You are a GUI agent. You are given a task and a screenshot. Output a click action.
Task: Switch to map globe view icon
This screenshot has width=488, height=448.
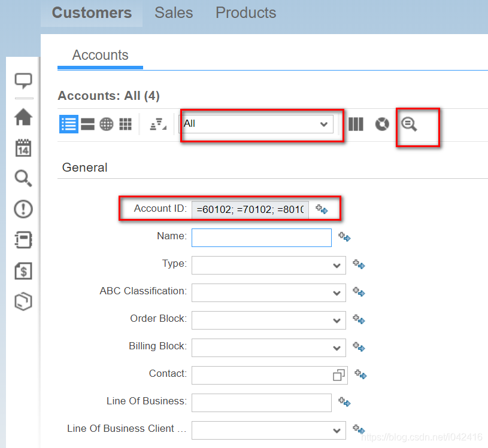[107, 124]
